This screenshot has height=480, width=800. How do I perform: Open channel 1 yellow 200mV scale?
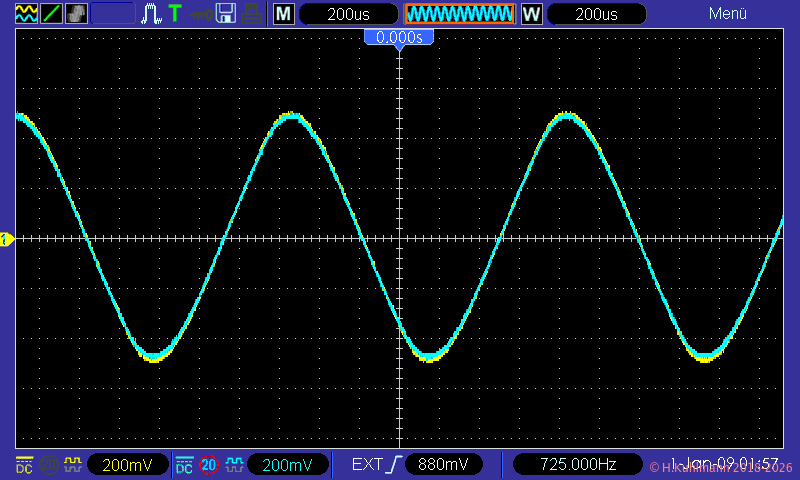click(x=128, y=465)
